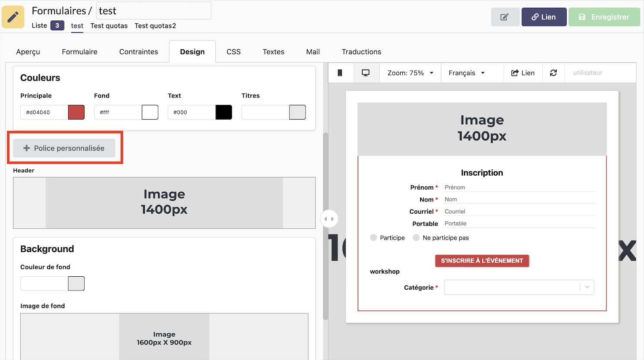Open the Français language dropdown
Image resolution: width=644 pixels, height=360 pixels.
[x=467, y=73]
